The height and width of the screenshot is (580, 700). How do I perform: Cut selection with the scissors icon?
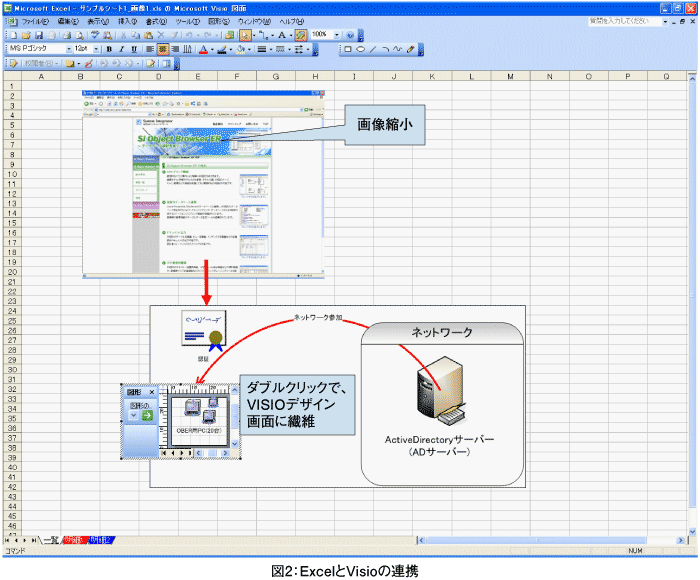(123, 35)
